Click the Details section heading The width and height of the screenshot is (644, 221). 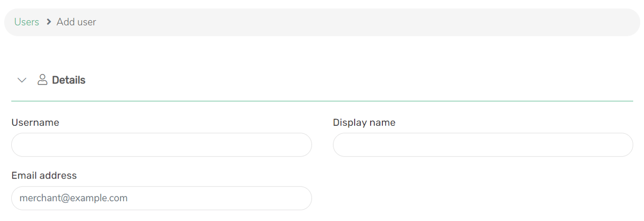tap(68, 80)
